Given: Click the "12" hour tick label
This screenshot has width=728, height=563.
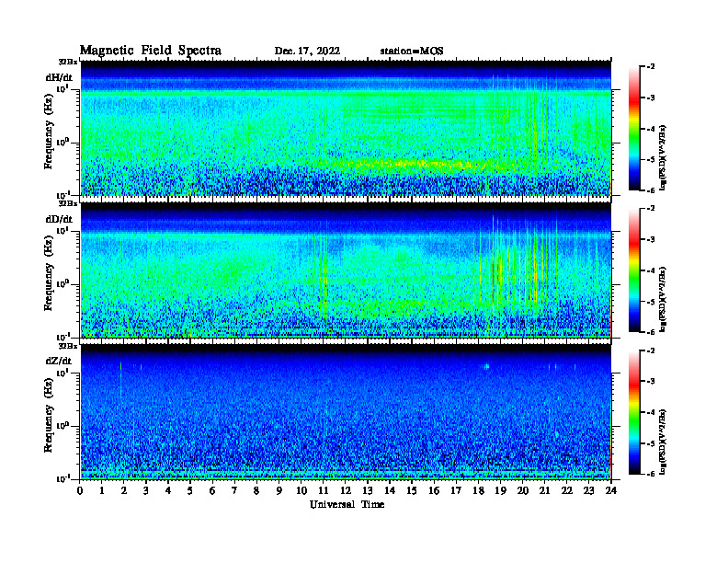Looking at the screenshot, I should 346,491.
